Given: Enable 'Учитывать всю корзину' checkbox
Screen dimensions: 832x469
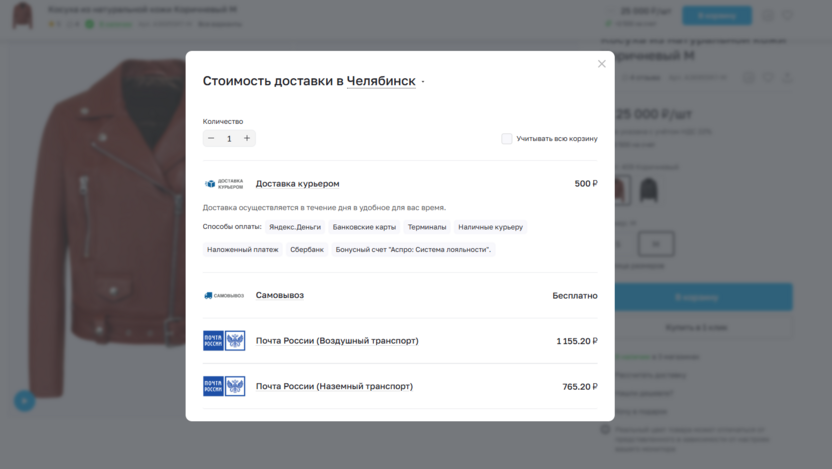Looking at the screenshot, I should [x=507, y=138].
